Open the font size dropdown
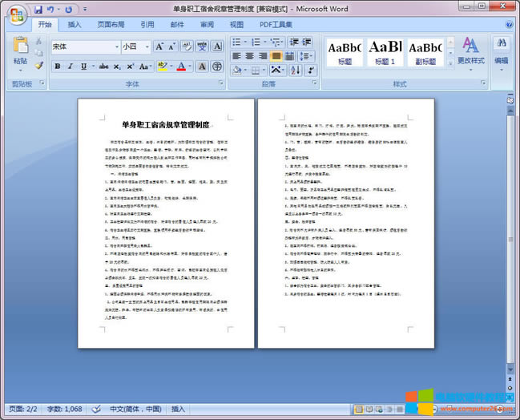 pyautogui.click(x=146, y=46)
